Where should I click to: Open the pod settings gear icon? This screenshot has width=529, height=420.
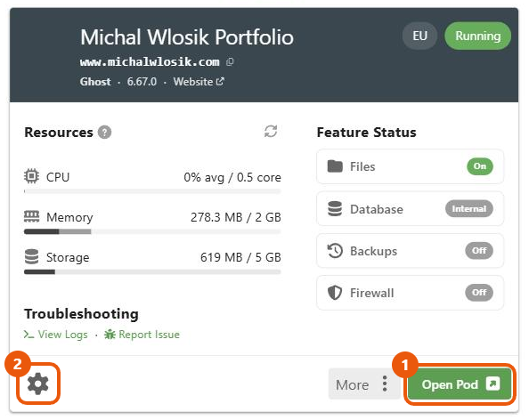37,384
